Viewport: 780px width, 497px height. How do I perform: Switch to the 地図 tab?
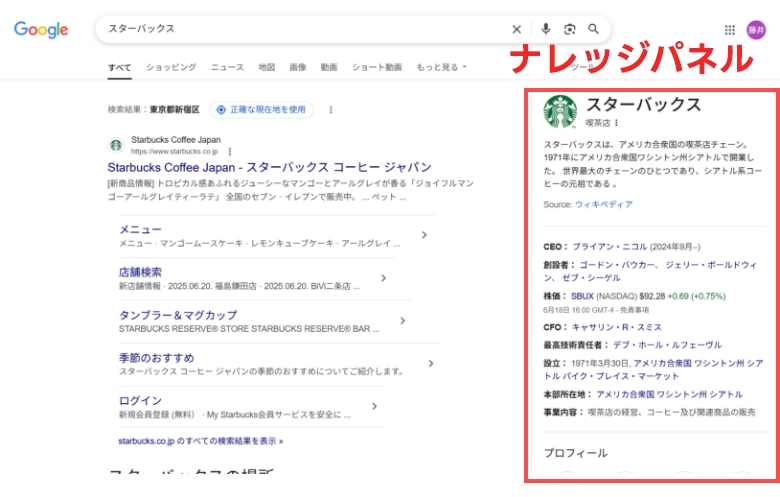click(267, 67)
